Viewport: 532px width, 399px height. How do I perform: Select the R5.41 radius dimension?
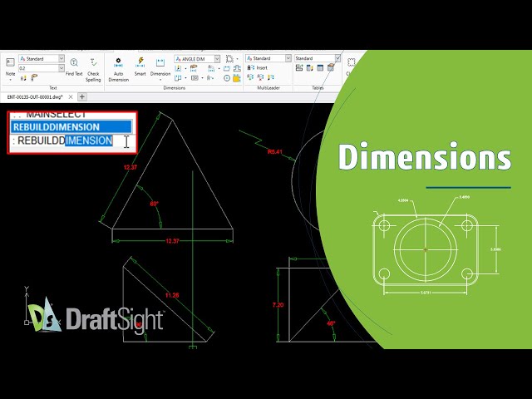(x=275, y=151)
